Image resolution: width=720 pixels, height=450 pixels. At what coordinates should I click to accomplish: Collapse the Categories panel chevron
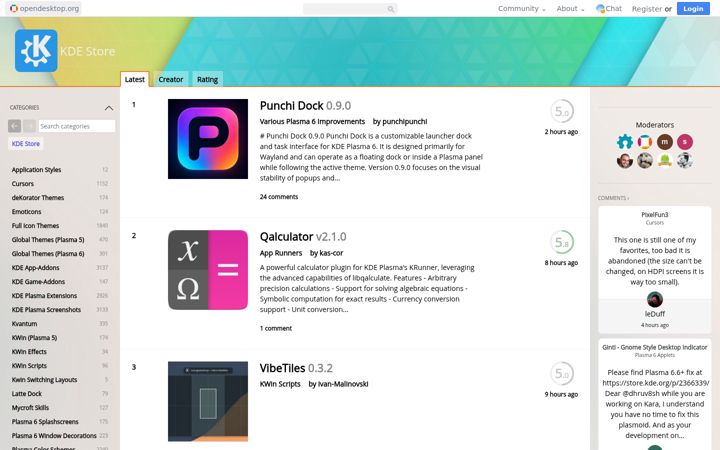click(x=109, y=108)
